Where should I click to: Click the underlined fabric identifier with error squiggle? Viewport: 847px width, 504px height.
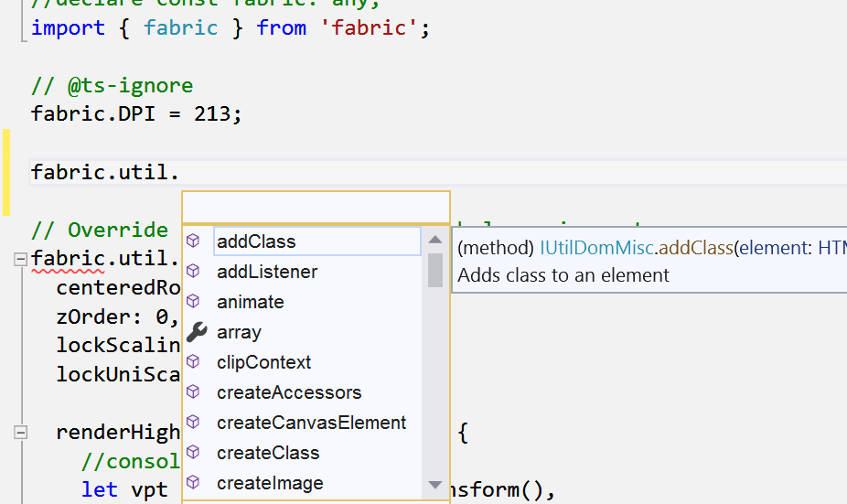68,259
